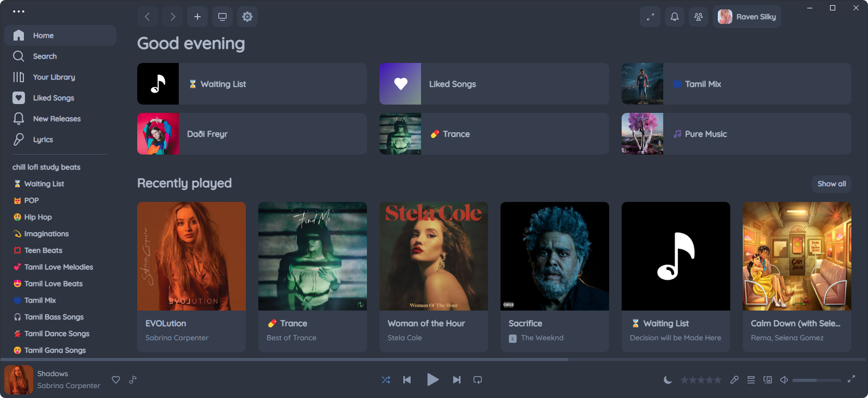Open the Liked Songs shortcut card
The height and width of the screenshot is (398, 868).
(494, 84)
